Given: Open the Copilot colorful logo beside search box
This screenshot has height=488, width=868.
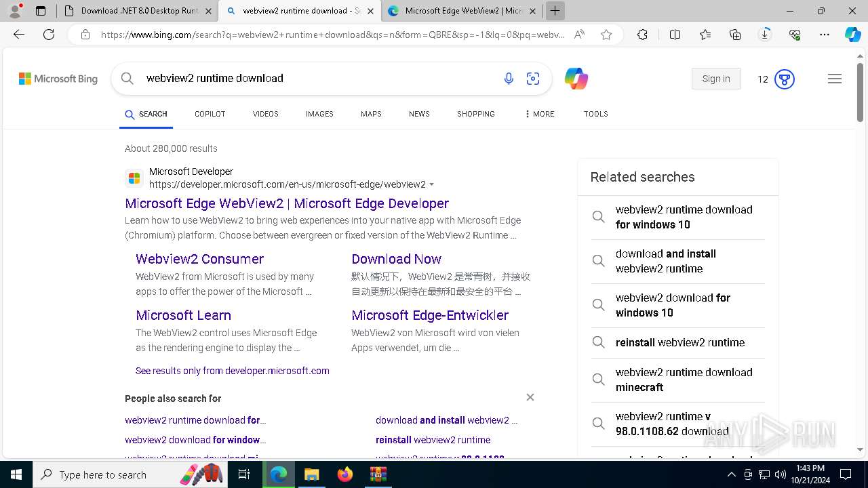Looking at the screenshot, I should (576, 79).
